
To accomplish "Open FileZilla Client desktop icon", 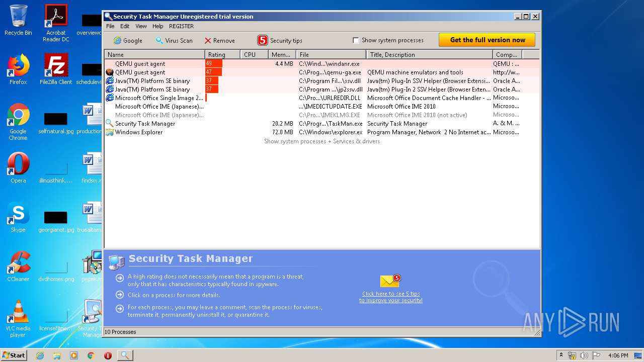I will (56, 69).
